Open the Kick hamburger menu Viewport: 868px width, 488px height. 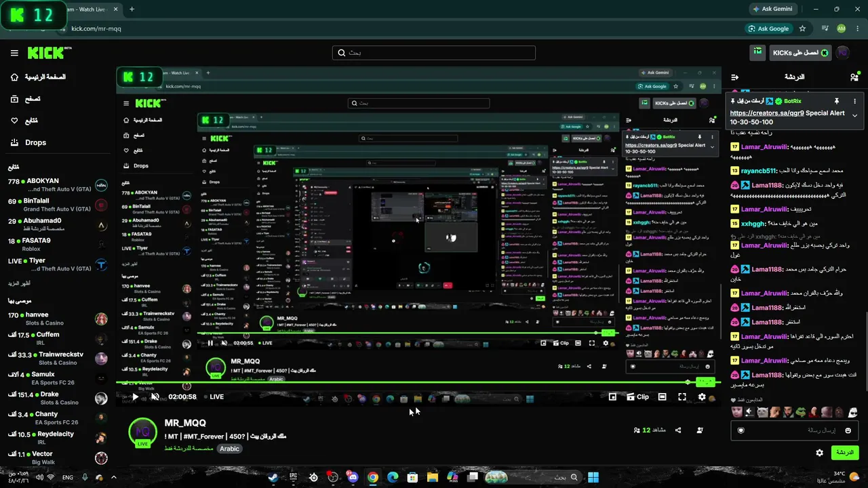(x=14, y=53)
